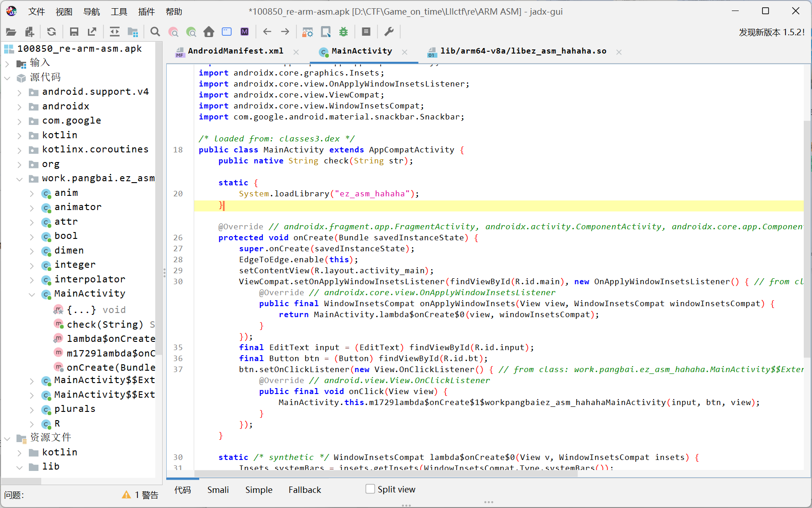Viewport: 812px width, 508px height.
Task: Enable the Split view checkbox
Action: coord(370,489)
